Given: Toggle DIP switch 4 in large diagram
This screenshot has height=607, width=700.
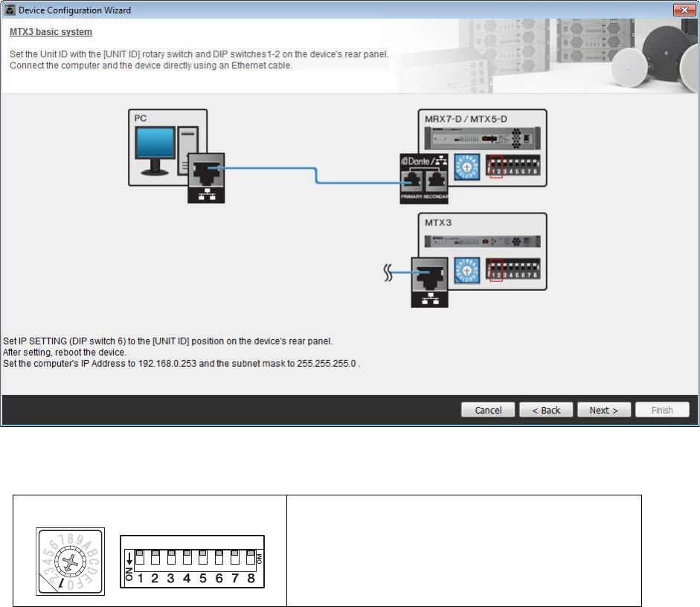Looking at the screenshot, I should point(187,557).
